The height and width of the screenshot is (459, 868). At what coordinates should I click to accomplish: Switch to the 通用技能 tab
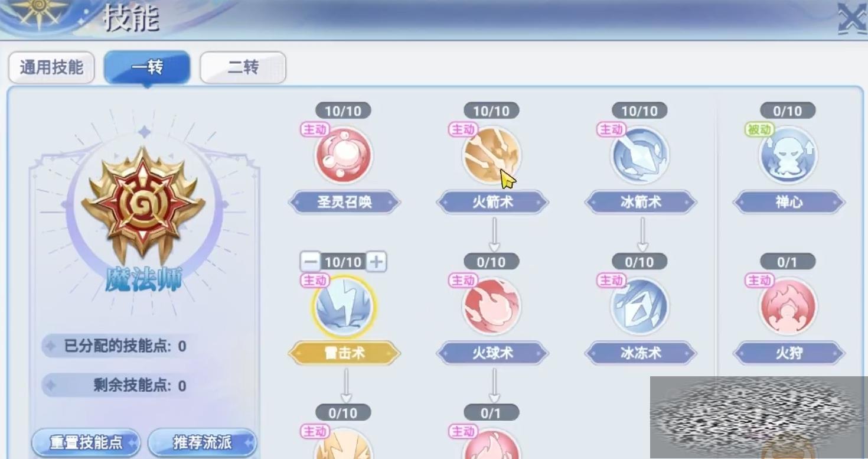(51, 67)
